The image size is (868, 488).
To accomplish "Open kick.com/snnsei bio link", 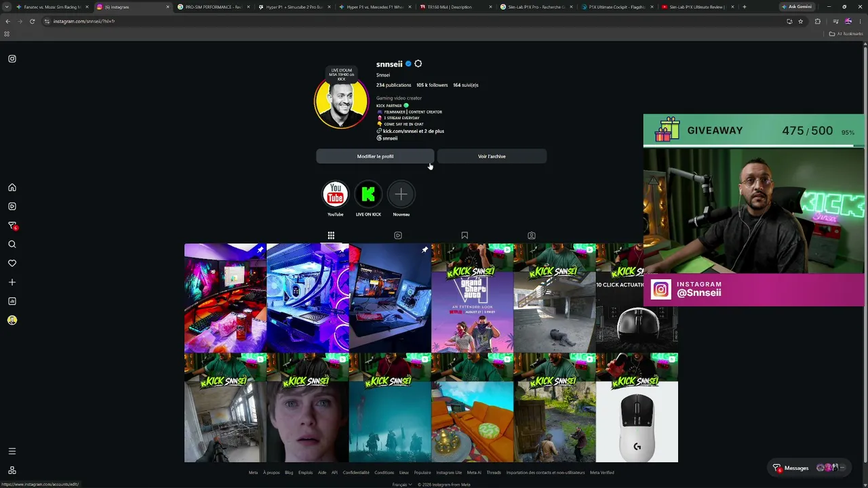I will 414,131.
